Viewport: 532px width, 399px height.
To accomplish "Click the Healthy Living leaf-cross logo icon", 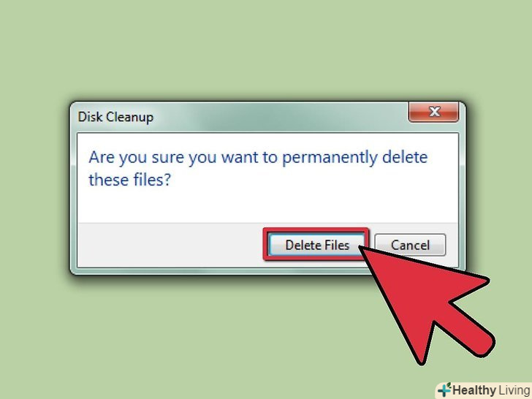I will coord(445,389).
